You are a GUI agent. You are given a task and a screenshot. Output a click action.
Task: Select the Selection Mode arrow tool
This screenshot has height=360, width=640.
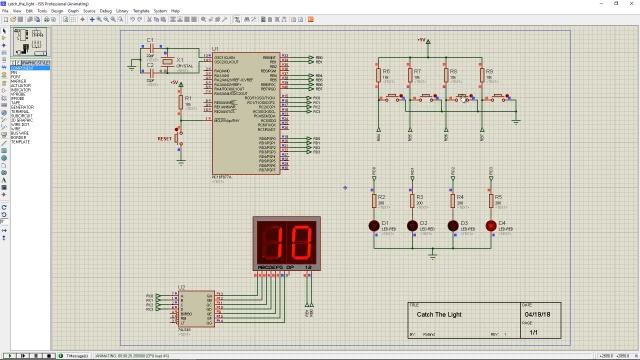click(x=4, y=31)
